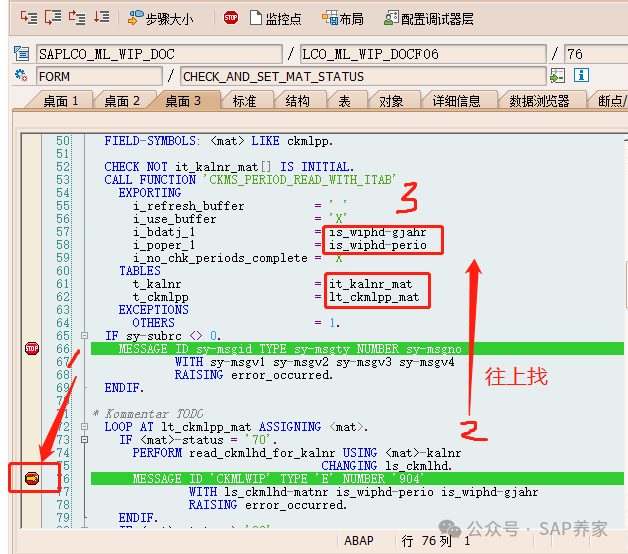Click the single step debugger icon
This screenshot has width=628, height=554.
[28, 18]
